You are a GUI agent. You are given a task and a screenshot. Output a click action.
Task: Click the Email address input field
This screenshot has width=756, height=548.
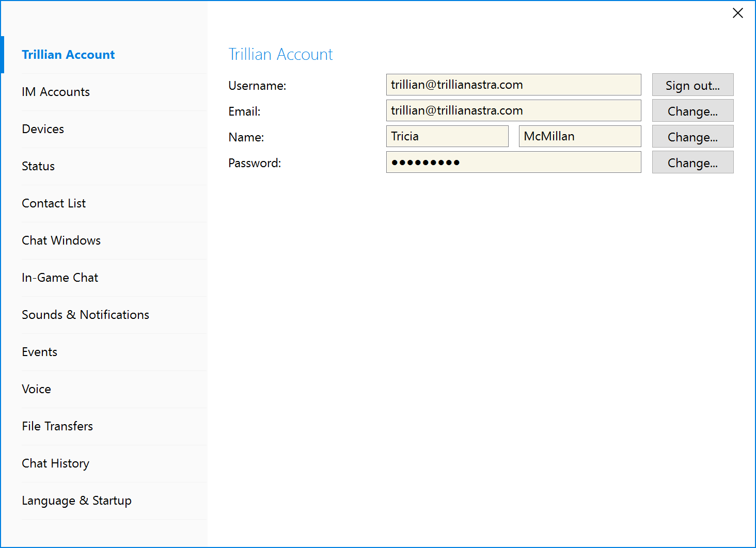coord(514,110)
